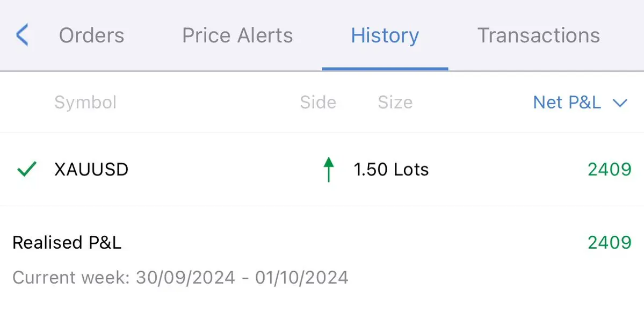Screen dimensions: 644x326
Task: Switch to the Orders tab
Action: pos(92,35)
